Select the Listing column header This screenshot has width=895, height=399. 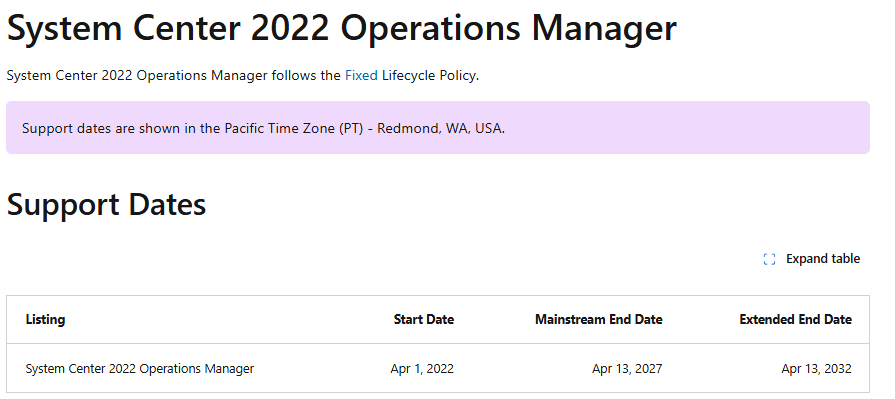click(x=45, y=319)
